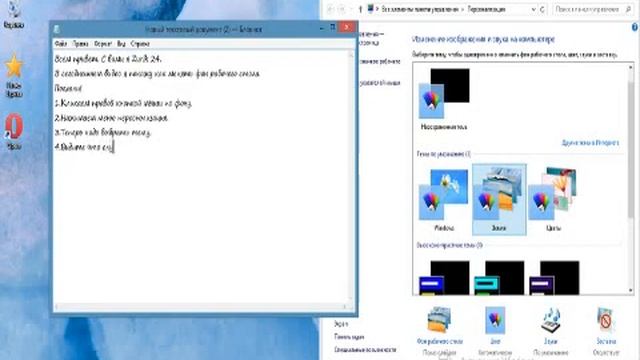
Task: Go back in the Personalization window
Action: click(x=331, y=9)
